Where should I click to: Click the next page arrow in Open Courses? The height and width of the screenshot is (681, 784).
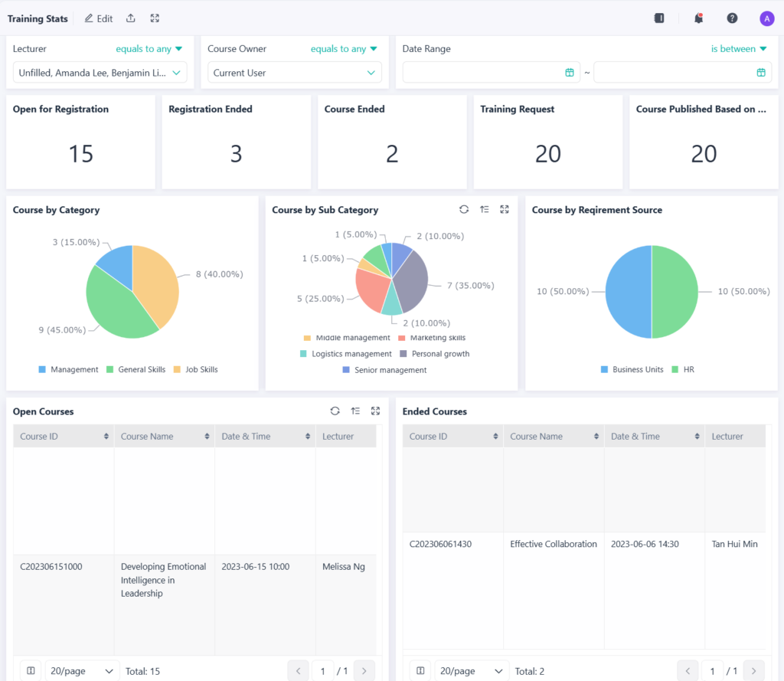tap(364, 671)
